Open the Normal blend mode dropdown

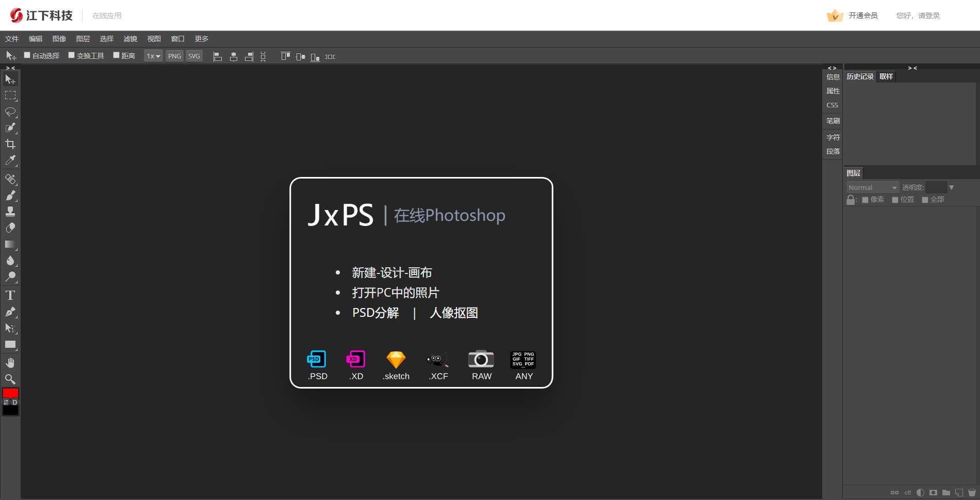point(872,187)
